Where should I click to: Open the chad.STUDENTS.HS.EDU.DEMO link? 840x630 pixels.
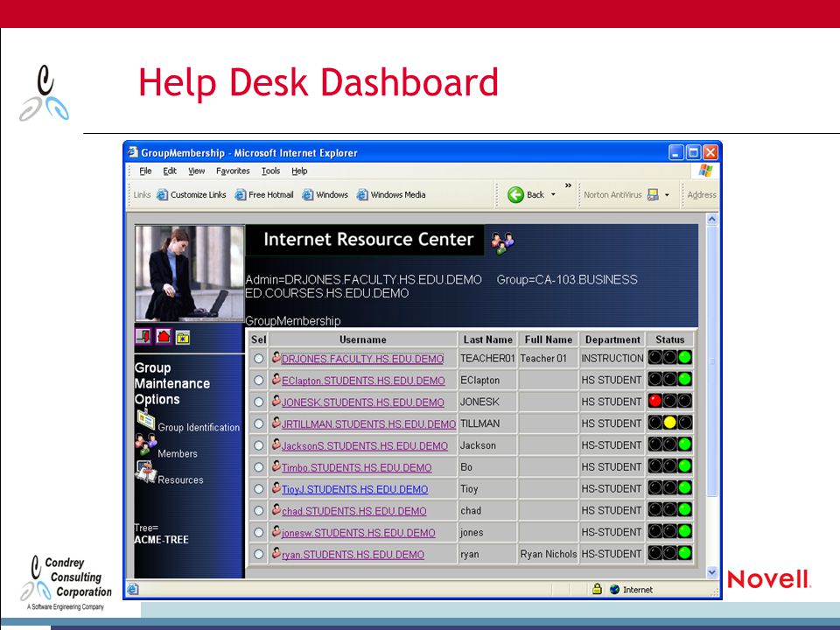tap(354, 511)
